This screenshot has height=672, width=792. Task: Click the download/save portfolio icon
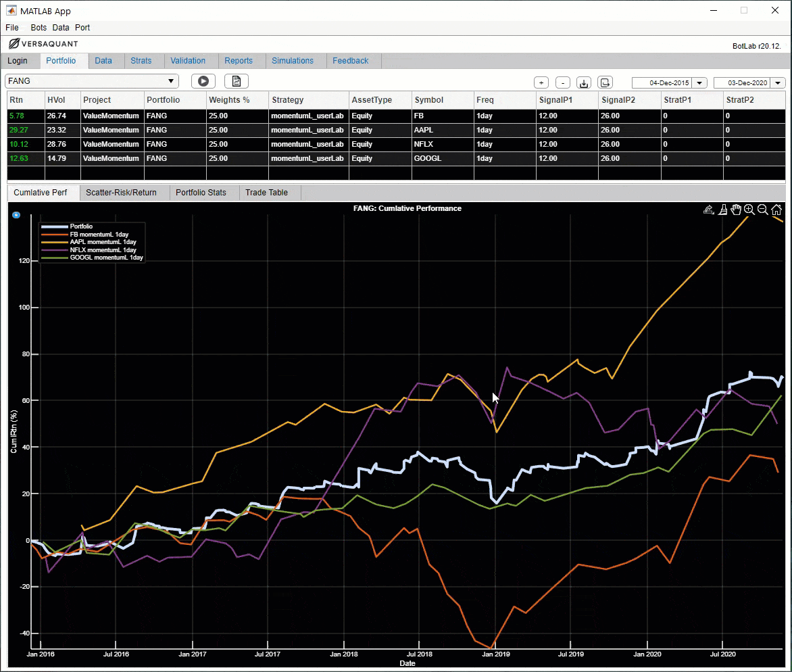[x=584, y=82]
